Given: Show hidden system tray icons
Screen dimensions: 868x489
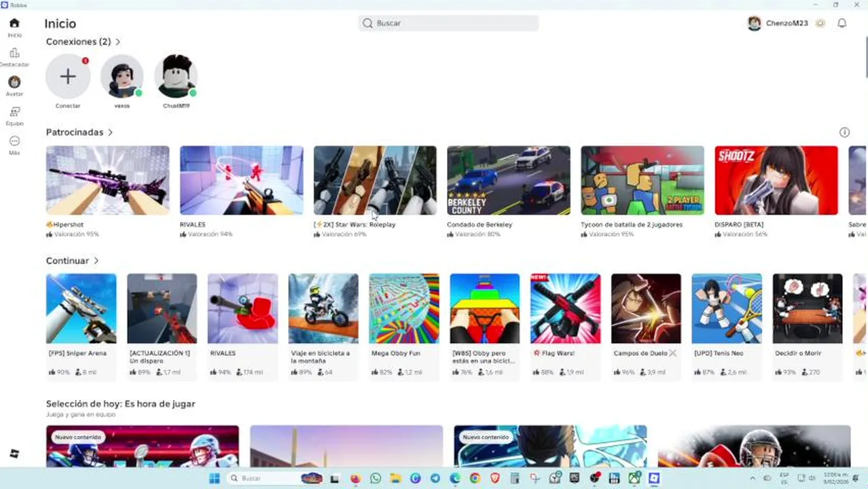Looking at the screenshot, I should click(x=752, y=478).
